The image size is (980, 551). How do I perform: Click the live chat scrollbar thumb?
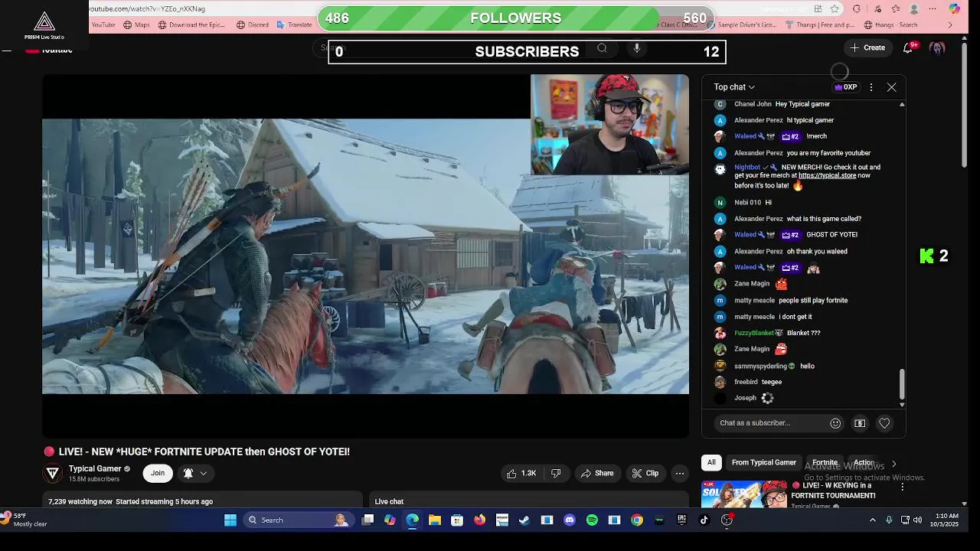[902, 383]
